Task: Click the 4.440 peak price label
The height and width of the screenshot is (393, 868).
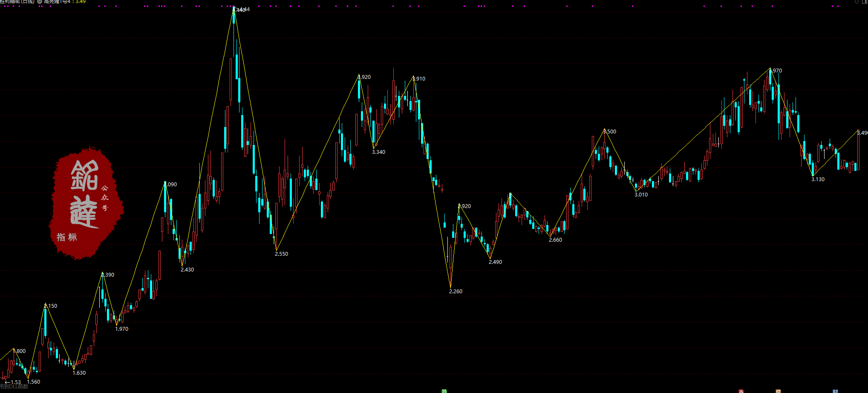Action: pyautogui.click(x=242, y=9)
